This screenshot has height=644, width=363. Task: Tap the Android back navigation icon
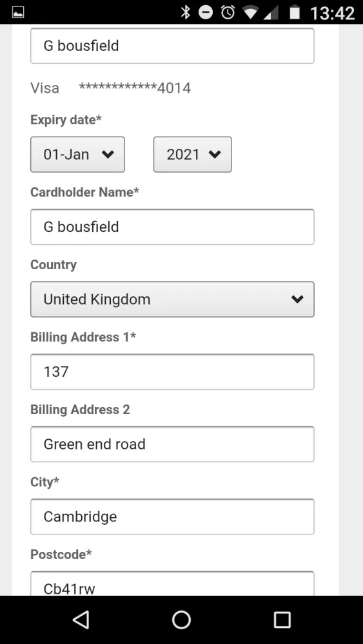(81, 620)
